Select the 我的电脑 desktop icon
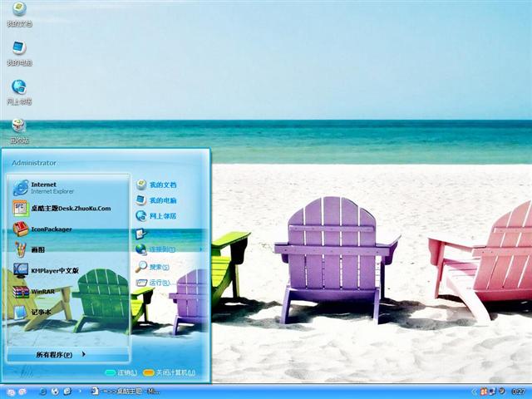532x399 pixels. (x=19, y=53)
